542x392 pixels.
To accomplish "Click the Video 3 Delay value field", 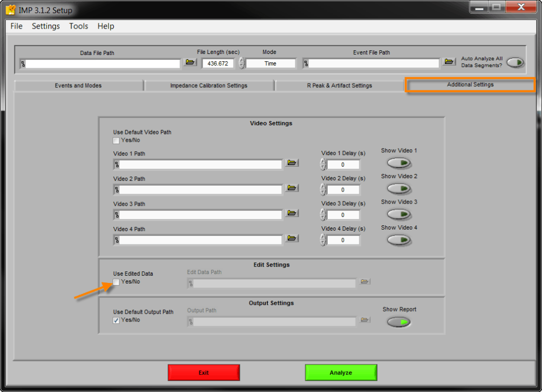I will [x=343, y=215].
